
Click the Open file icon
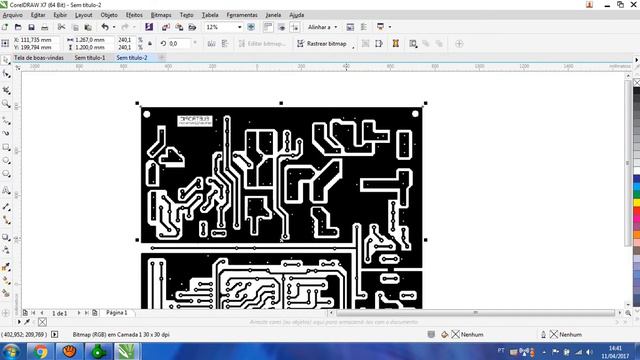click(x=18, y=27)
